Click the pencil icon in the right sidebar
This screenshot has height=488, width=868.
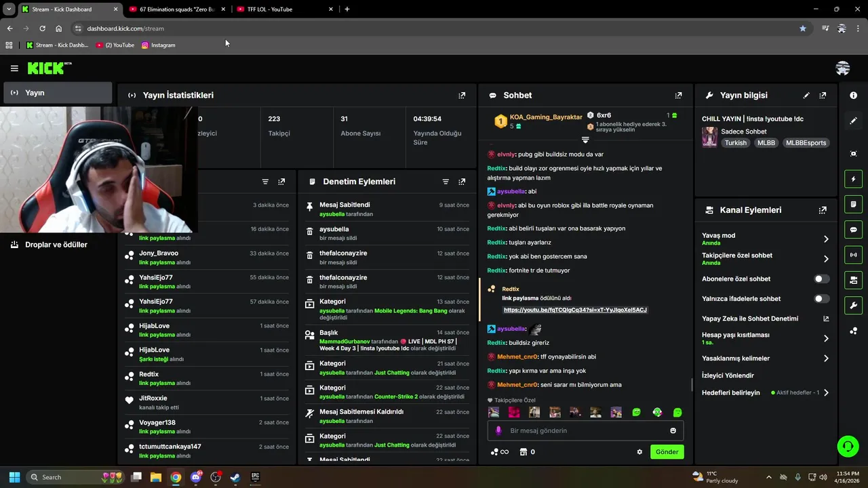click(853, 121)
